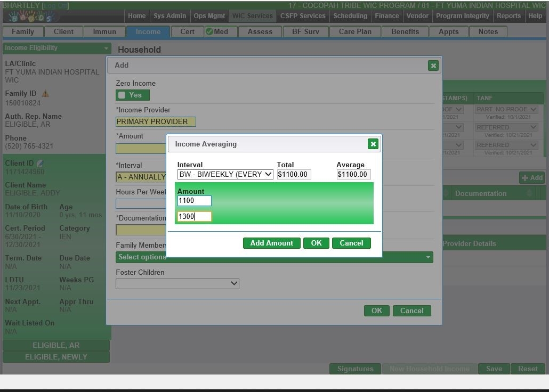Open the Interval BW - BIWEEKLY dropdown
549x392 pixels.
225,174
